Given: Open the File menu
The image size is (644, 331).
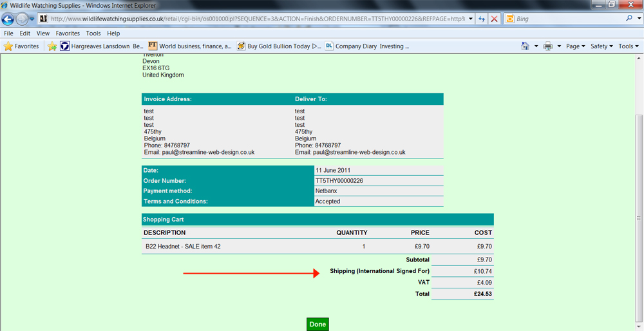Looking at the screenshot, I should click(x=9, y=33).
